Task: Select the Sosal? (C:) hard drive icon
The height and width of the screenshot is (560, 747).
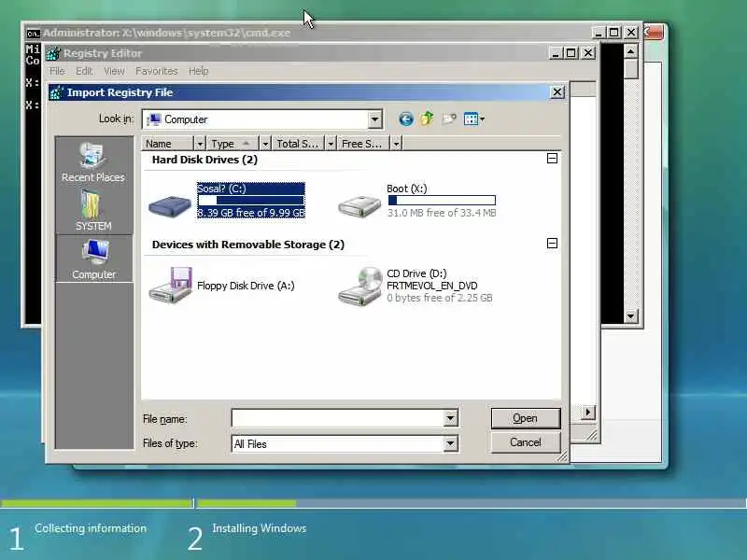Action: pyautogui.click(x=170, y=205)
